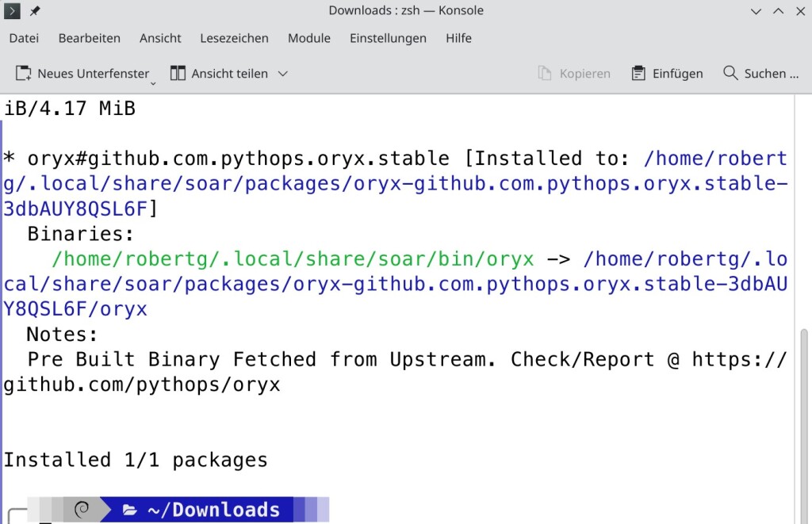Viewport: 812px width, 524px height.
Task: Click the github.com/pythops/oryx URL in the output
Action: pos(142,385)
